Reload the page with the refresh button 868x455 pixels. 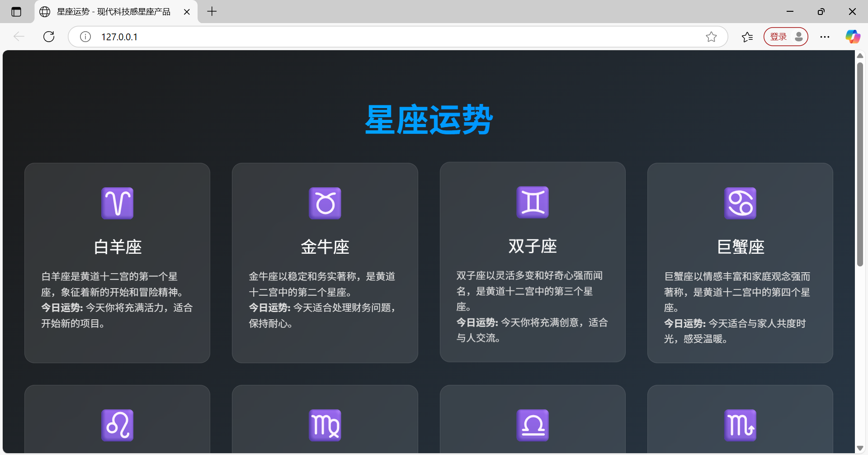(x=49, y=37)
